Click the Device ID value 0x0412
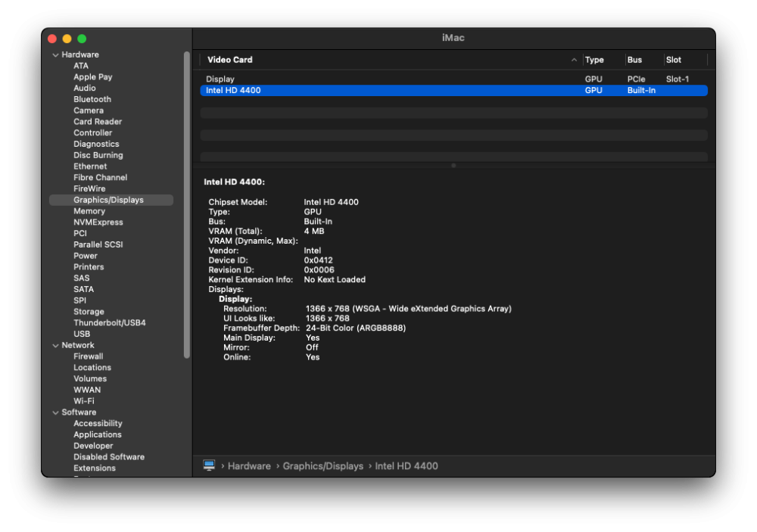757x532 pixels. pos(318,260)
